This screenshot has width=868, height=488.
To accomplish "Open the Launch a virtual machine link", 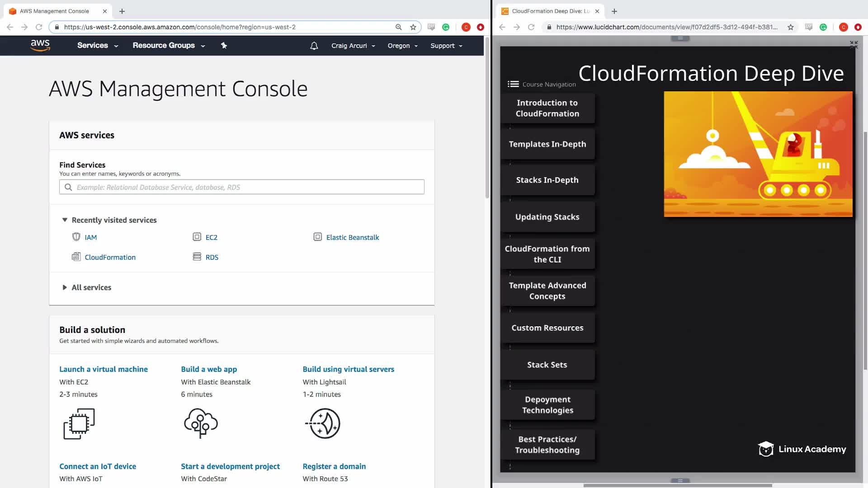I will (x=104, y=369).
